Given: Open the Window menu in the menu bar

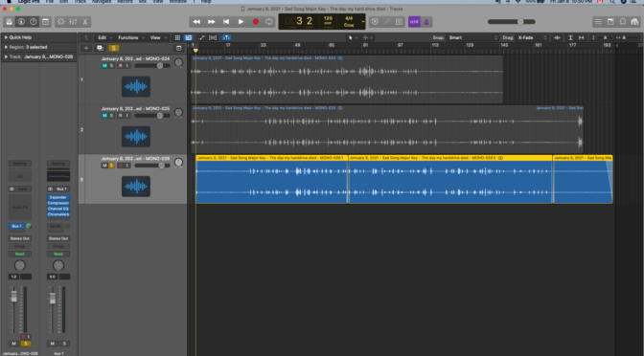Looking at the screenshot, I should (x=178, y=2).
